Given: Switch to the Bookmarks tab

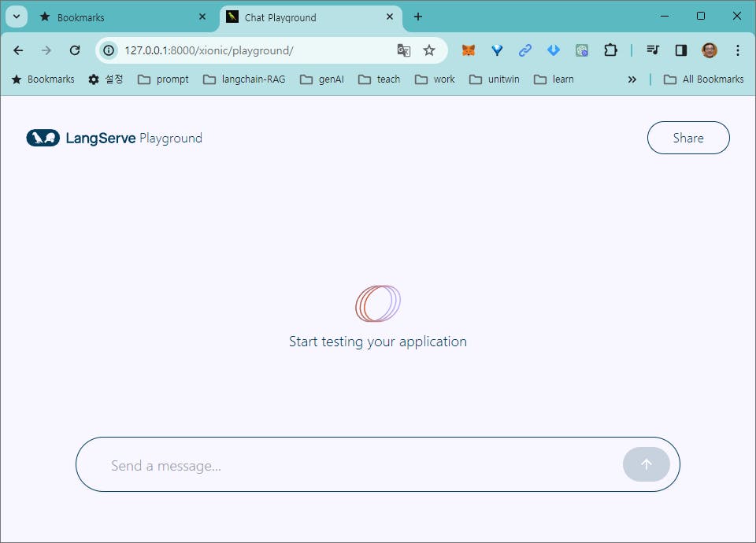Looking at the screenshot, I should pos(120,17).
